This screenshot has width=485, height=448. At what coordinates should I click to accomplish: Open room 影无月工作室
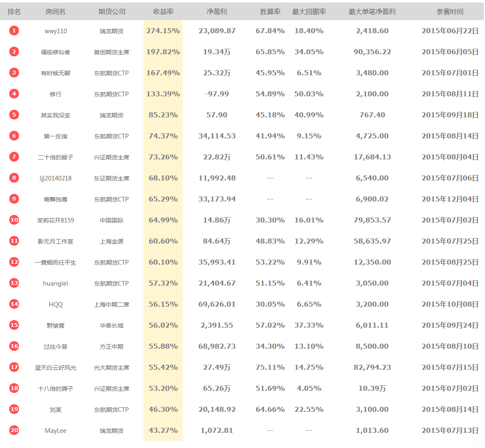point(56,241)
